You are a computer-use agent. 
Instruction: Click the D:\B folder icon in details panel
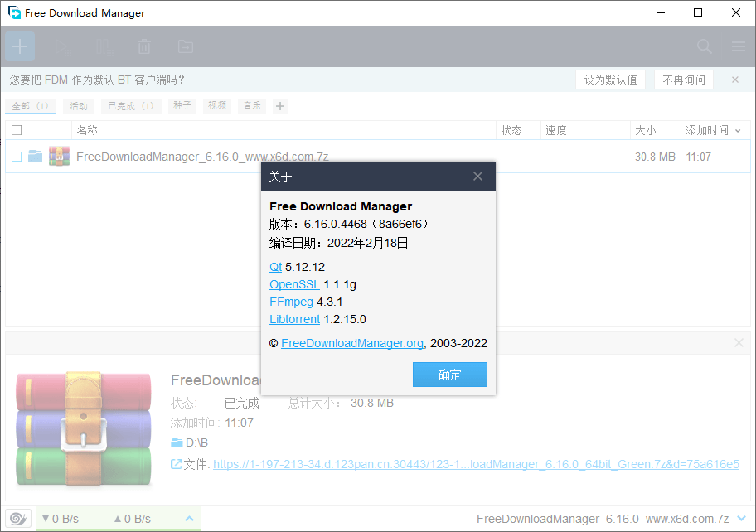click(x=177, y=443)
